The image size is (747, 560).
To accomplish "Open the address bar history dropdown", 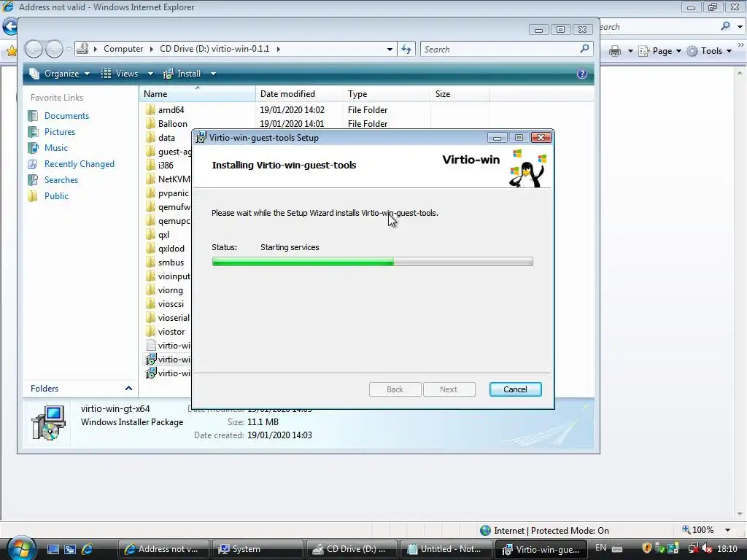I will [390, 49].
